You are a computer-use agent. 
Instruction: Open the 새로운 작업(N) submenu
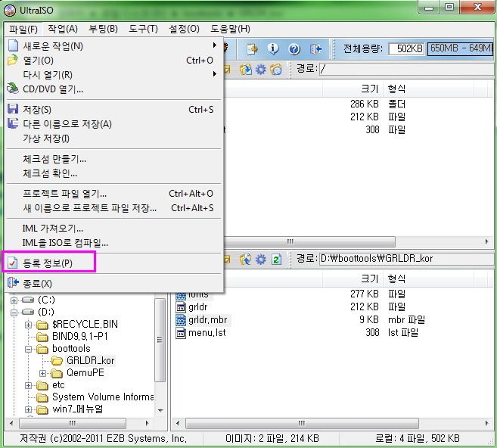tap(114, 46)
